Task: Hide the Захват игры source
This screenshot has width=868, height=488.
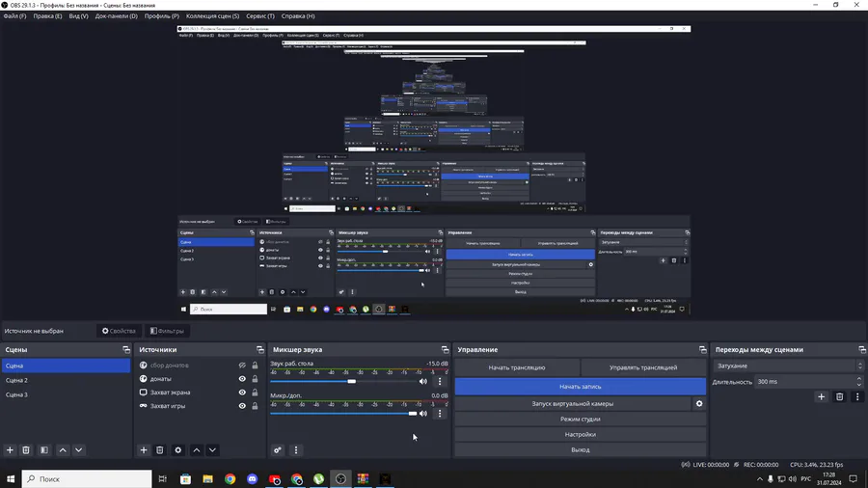Action: click(x=242, y=406)
